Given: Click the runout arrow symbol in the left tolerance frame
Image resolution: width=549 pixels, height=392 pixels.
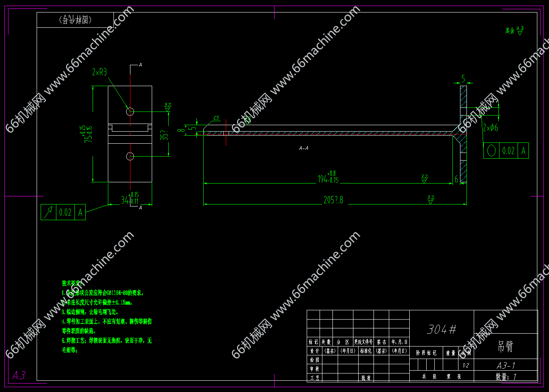Looking at the screenshot, I should (x=49, y=212).
